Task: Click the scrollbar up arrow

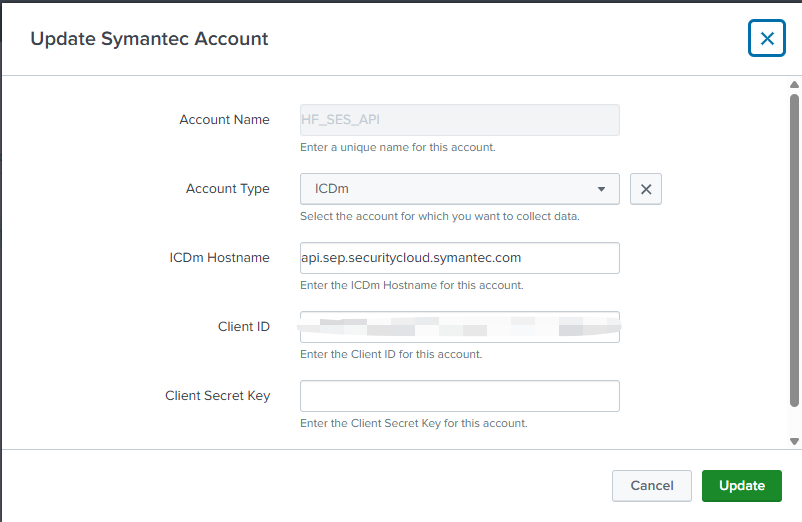Action: (795, 86)
